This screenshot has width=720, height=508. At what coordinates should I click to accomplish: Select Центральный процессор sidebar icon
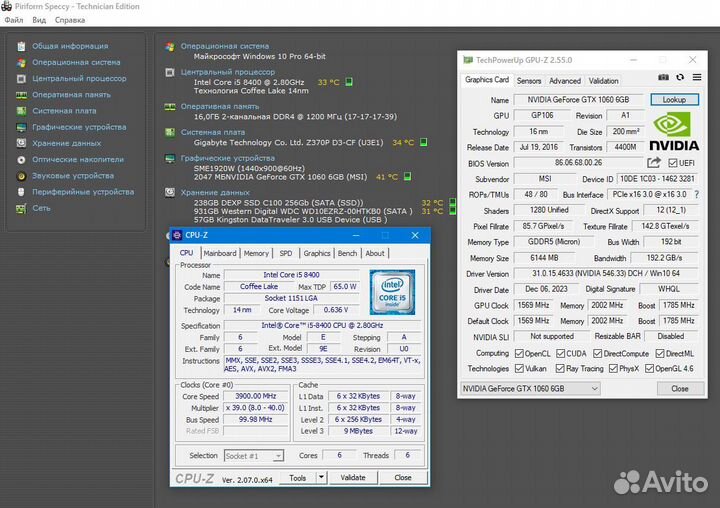pos(21,79)
